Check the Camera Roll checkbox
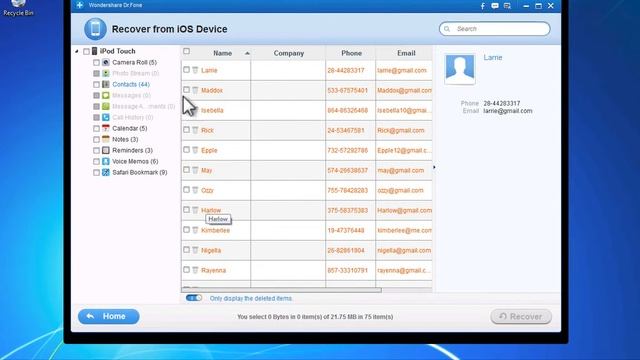640x360 pixels. pos(96,62)
